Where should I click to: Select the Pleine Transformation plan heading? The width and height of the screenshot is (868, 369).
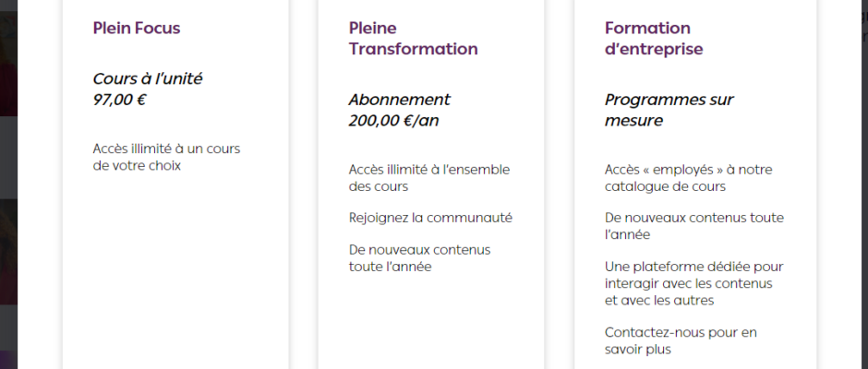pos(413,38)
